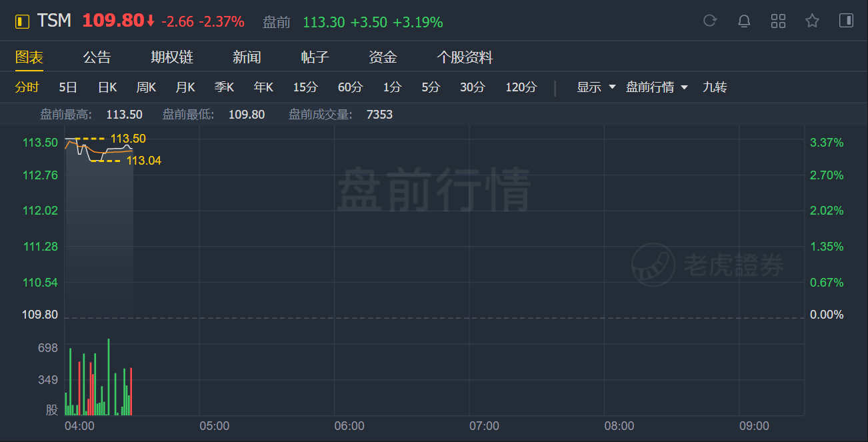Toggle the side panel icon at top right
Image resolution: width=868 pixels, height=442 pixels.
[x=846, y=21]
